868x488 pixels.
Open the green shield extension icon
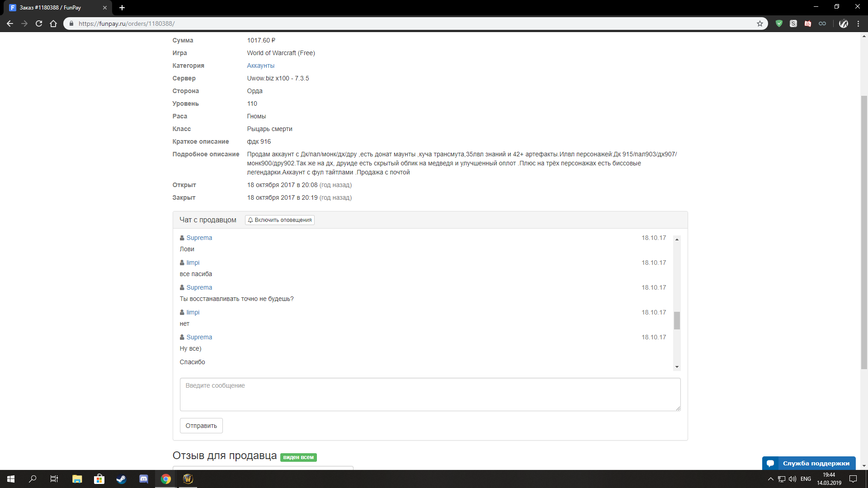779,23
